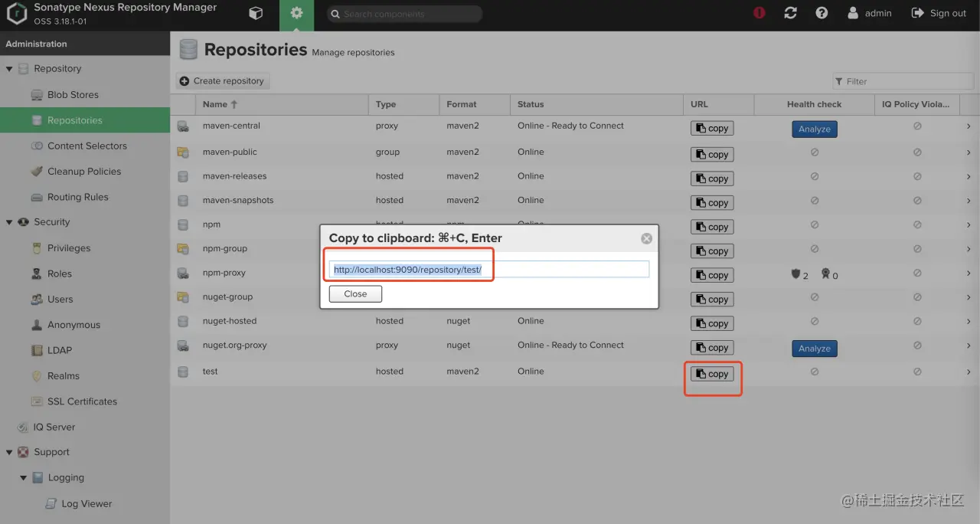Focus the Filter field
The image size is (980, 524).
(x=903, y=81)
